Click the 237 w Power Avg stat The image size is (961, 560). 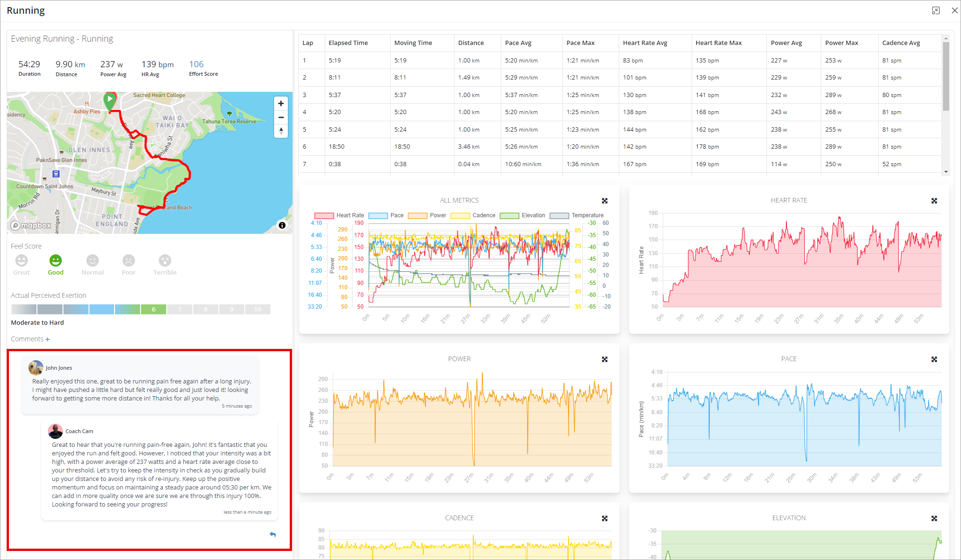pos(113,68)
